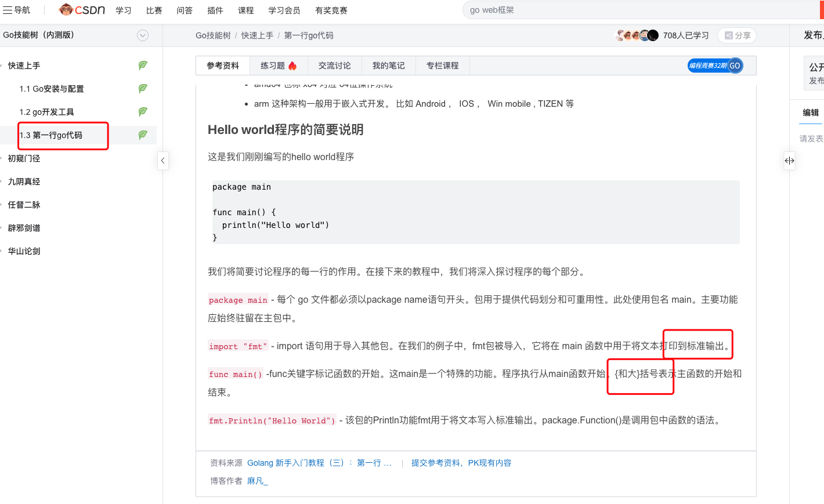
Task: Switch to the 练习题 tab
Action: tap(279, 66)
